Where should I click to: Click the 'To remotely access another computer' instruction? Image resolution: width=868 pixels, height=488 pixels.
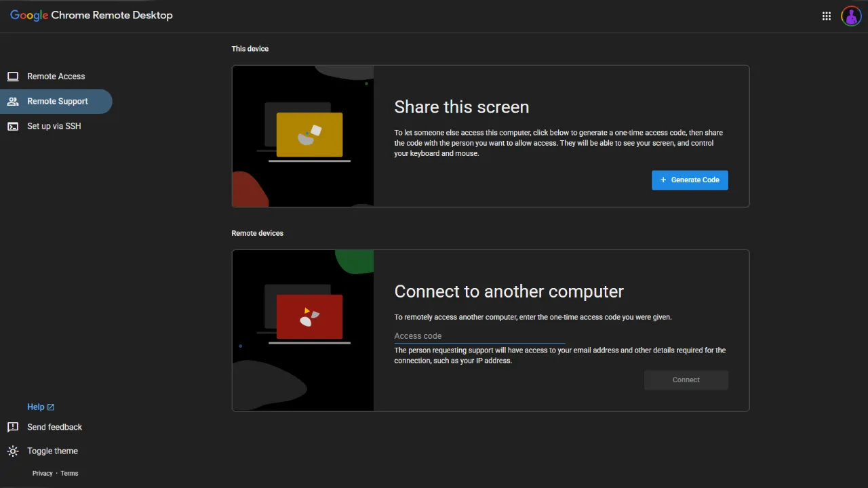tap(533, 317)
